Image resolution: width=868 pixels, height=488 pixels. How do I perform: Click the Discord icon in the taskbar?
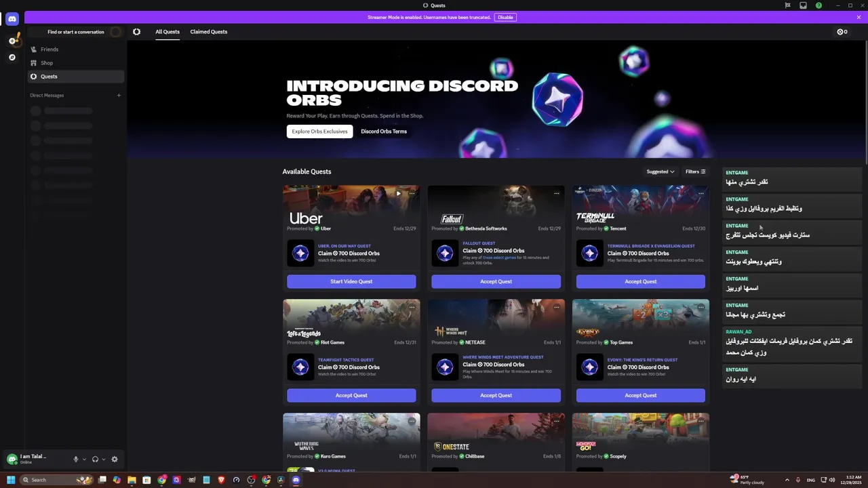point(296,480)
